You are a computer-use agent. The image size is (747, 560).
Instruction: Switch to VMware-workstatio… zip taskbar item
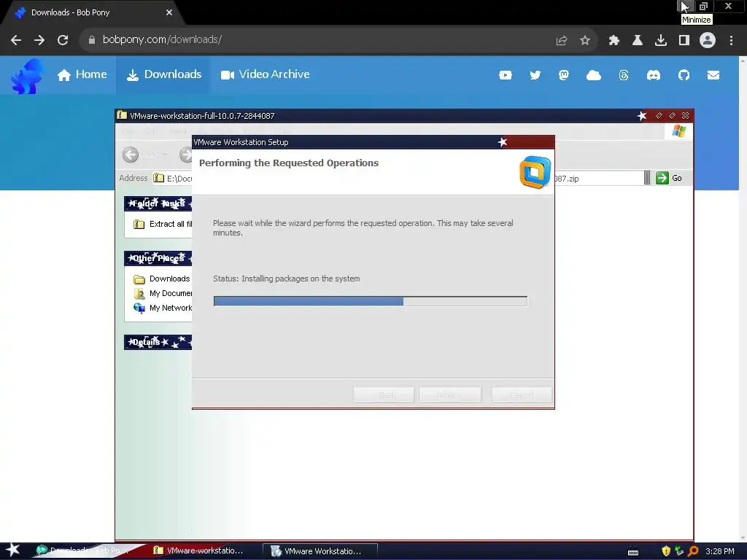click(204, 551)
